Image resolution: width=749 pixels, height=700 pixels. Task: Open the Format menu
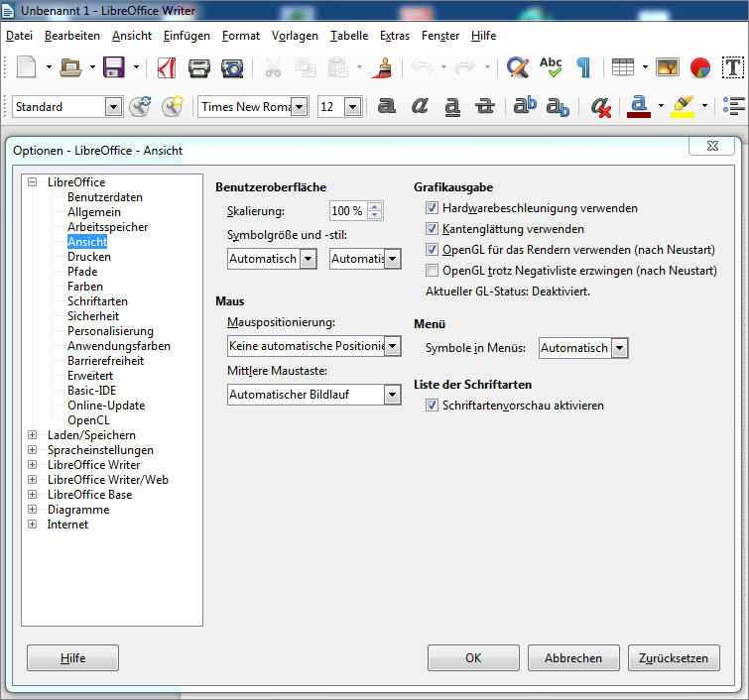241,36
